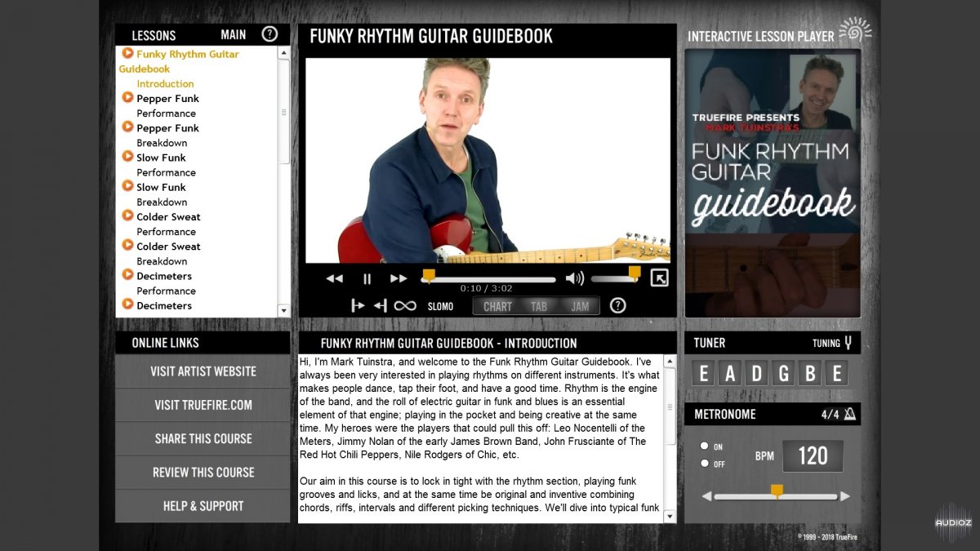
Task: Play Pepper Funk Breakdown lesson icon
Action: pos(127,127)
